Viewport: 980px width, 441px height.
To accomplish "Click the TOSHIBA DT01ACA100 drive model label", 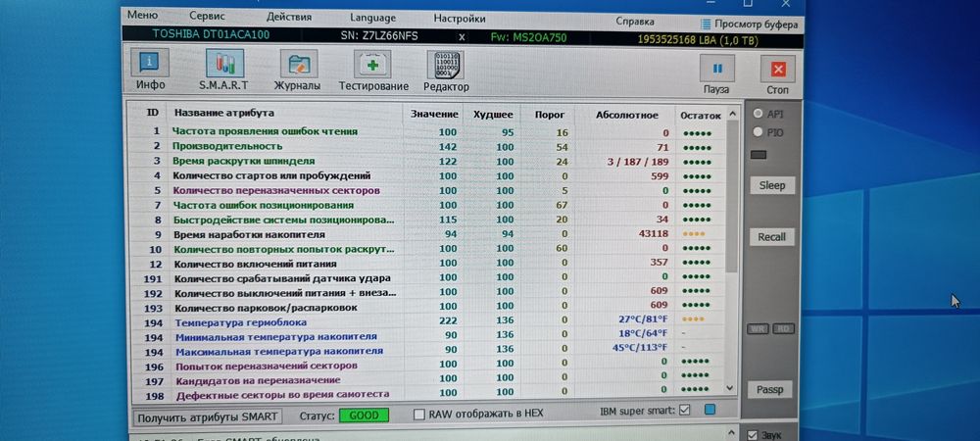I will (x=211, y=34).
